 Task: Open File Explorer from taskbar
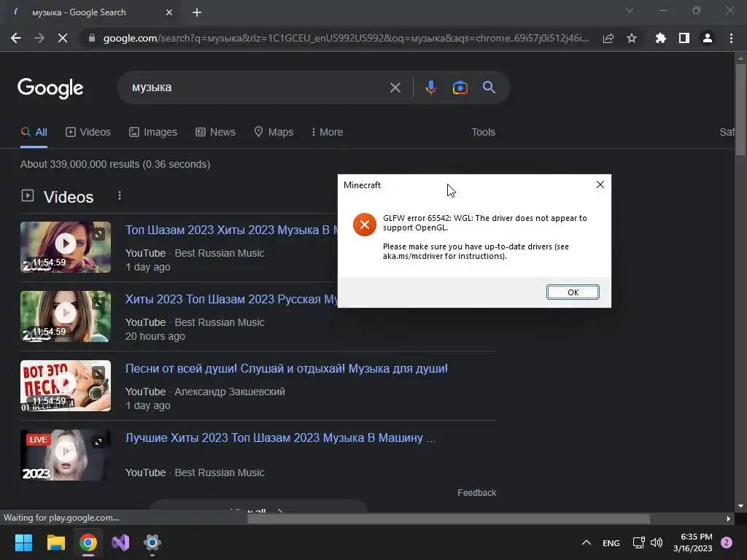pyautogui.click(x=55, y=542)
